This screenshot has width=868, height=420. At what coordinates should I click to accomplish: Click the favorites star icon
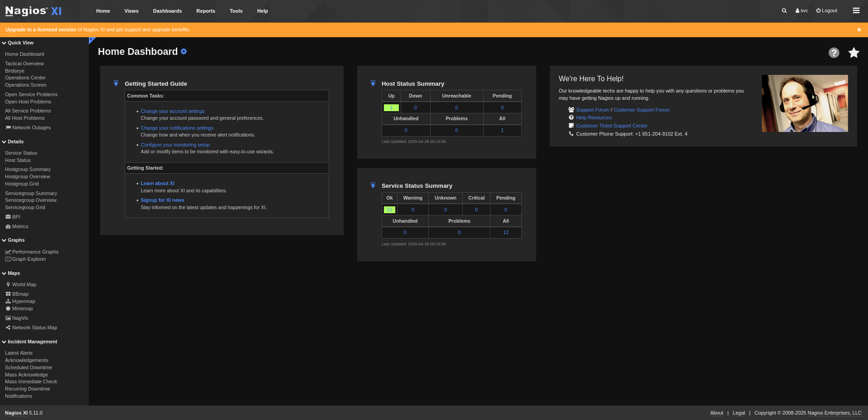854,53
